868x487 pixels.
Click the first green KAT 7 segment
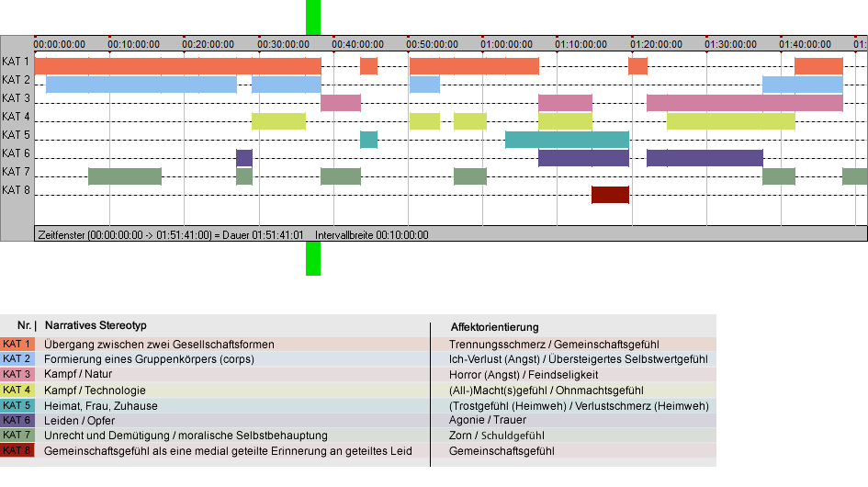(x=125, y=176)
